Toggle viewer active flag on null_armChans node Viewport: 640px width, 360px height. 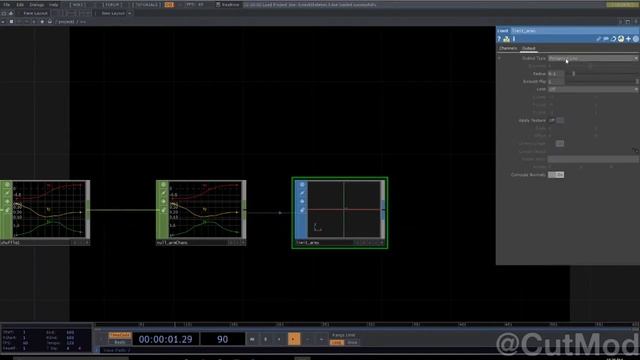click(163, 184)
